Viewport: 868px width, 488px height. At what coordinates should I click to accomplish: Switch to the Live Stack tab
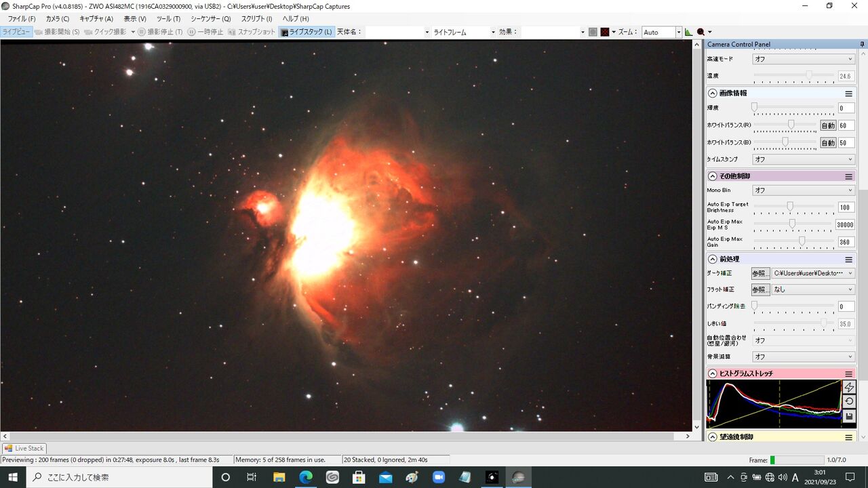24,448
